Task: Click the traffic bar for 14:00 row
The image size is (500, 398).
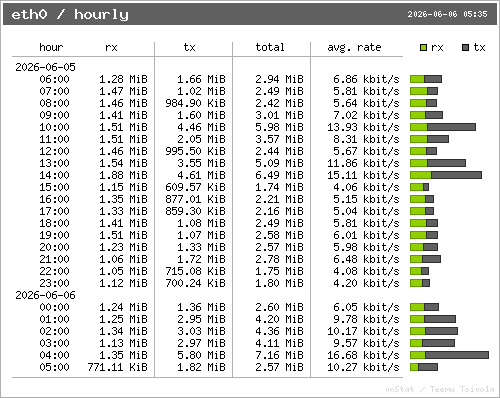Action: [446, 175]
